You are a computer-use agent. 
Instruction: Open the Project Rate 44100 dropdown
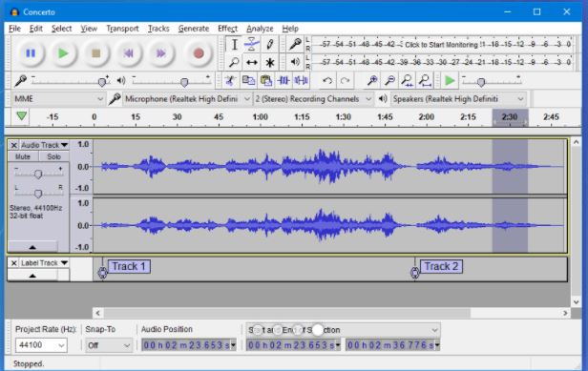pyautogui.click(x=41, y=345)
